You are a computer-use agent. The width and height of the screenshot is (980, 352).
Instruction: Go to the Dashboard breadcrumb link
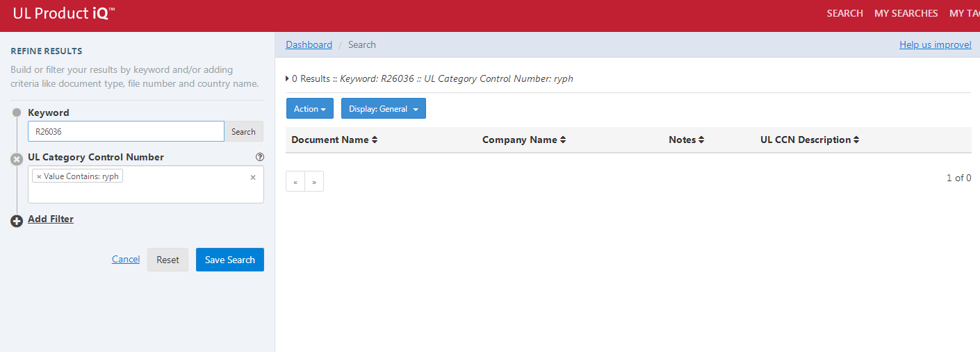pos(309,44)
